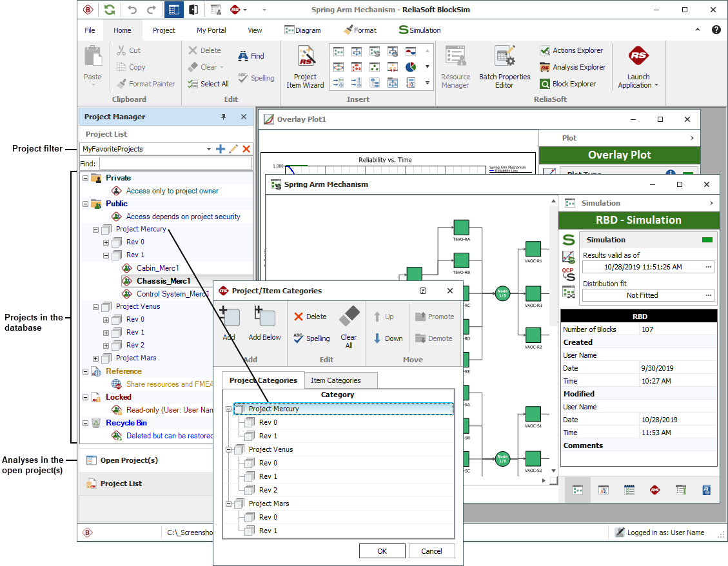Open the Project Item Wizard
Image resolution: width=728 pixels, height=566 pixels.
(x=305, y=66)
